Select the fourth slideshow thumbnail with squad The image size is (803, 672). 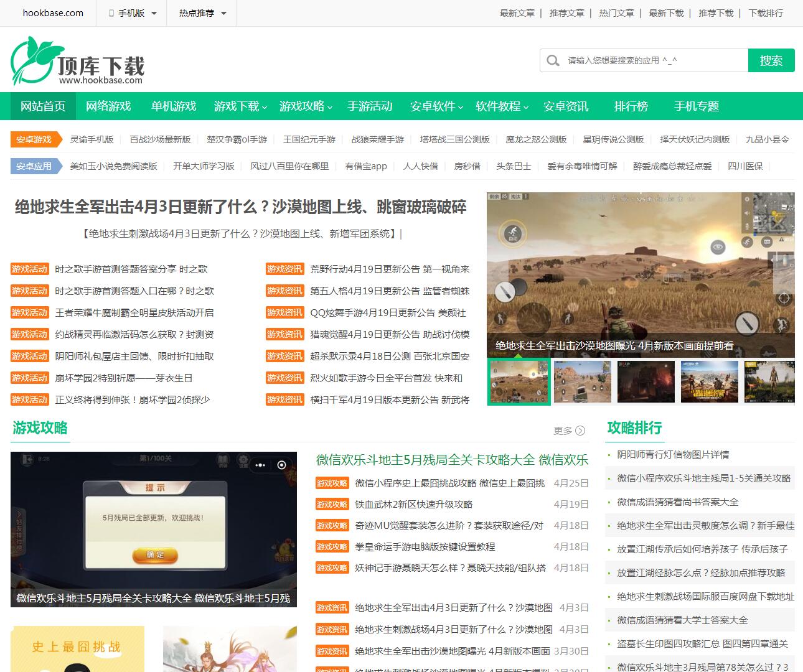710,382
